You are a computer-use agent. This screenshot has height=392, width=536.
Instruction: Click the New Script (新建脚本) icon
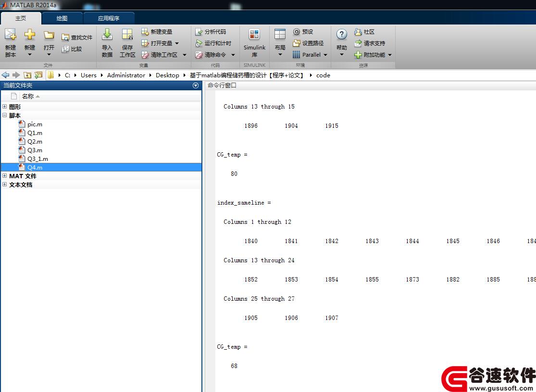pyautogui.click(x=10, y=35)
